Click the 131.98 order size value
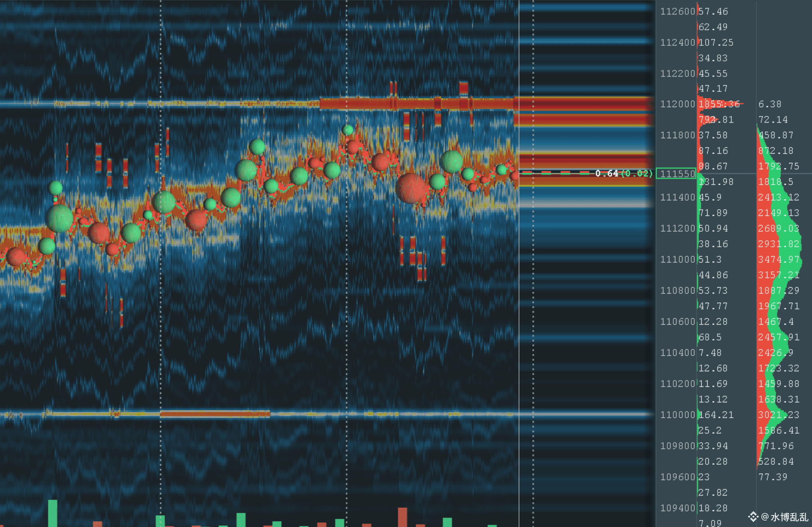The height and width of the screenshot is (527, 812). (716, 182)
